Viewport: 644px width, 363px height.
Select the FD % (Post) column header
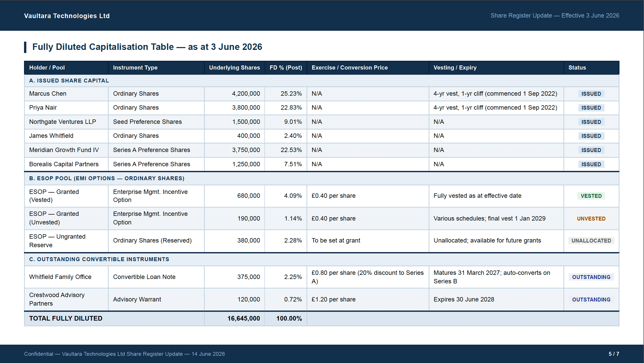[x=286, y=67]
